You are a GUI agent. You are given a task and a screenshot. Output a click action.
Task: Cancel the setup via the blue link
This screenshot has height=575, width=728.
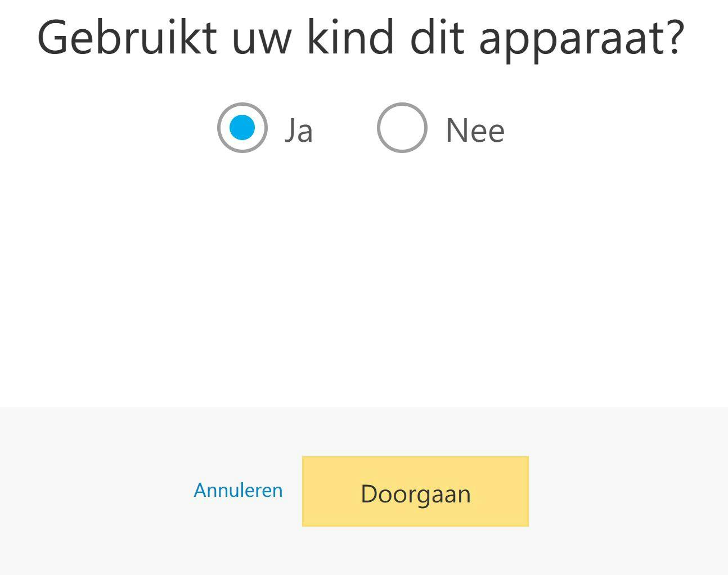(238, 491)
